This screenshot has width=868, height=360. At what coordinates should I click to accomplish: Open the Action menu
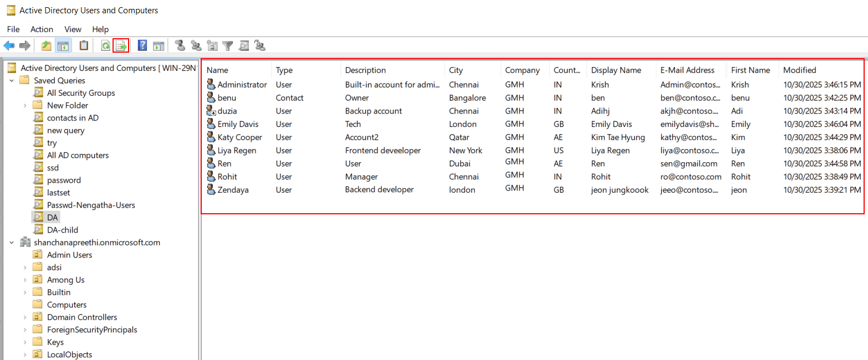pos(42,29)
